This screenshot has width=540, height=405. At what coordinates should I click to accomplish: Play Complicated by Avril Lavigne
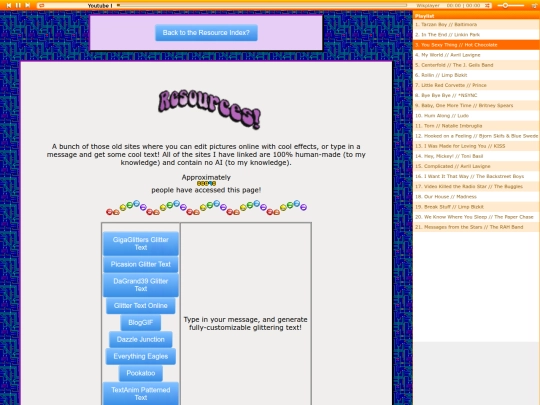click(476, 166)
